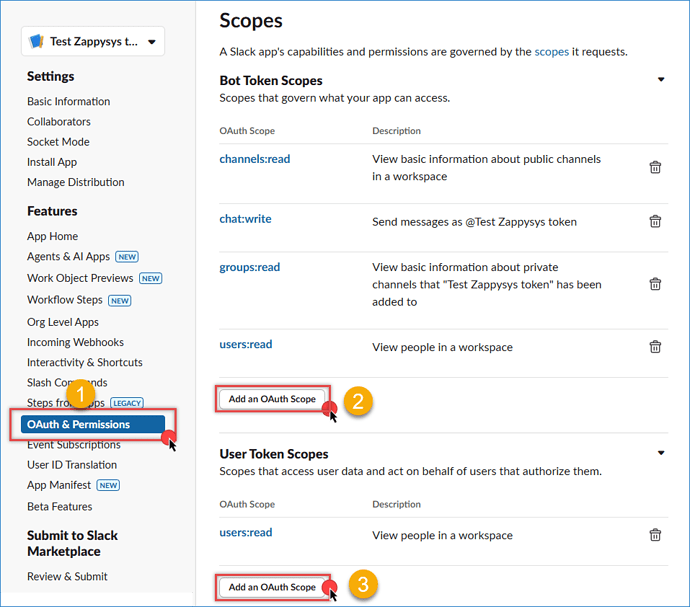This screenshot has height=607, width=690.
Task: Open Review & Submit page
Action: [67, 577]
